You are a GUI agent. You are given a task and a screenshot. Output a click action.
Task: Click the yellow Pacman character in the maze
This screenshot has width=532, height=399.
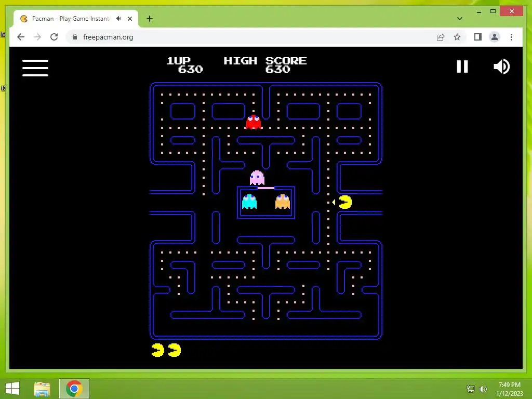[345, 202]
